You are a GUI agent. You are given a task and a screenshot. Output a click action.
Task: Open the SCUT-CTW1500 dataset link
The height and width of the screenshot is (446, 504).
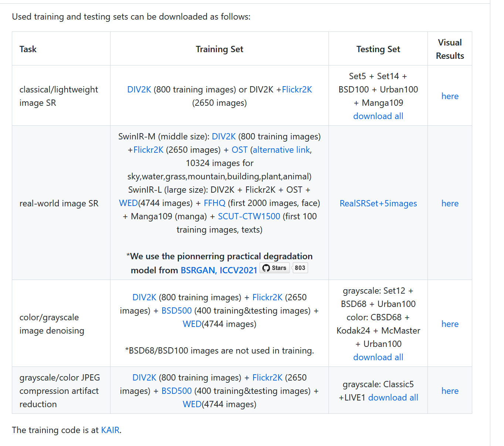[249, 216]
